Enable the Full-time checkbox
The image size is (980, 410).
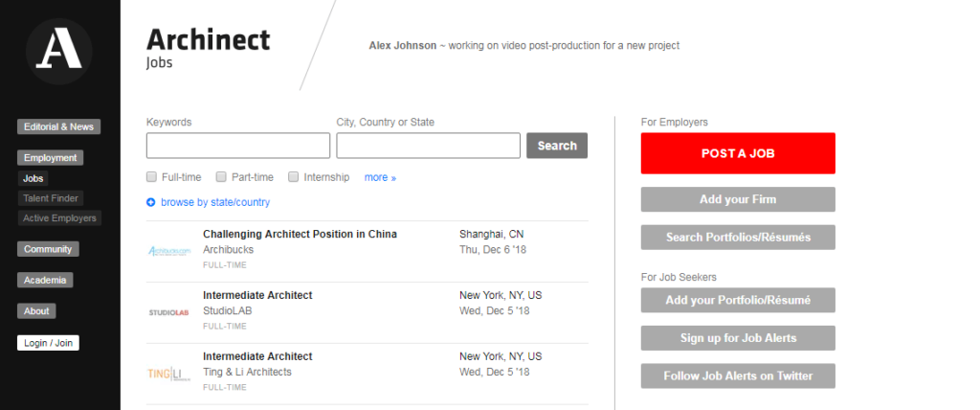pyautogui.click(x=151, y=177)
